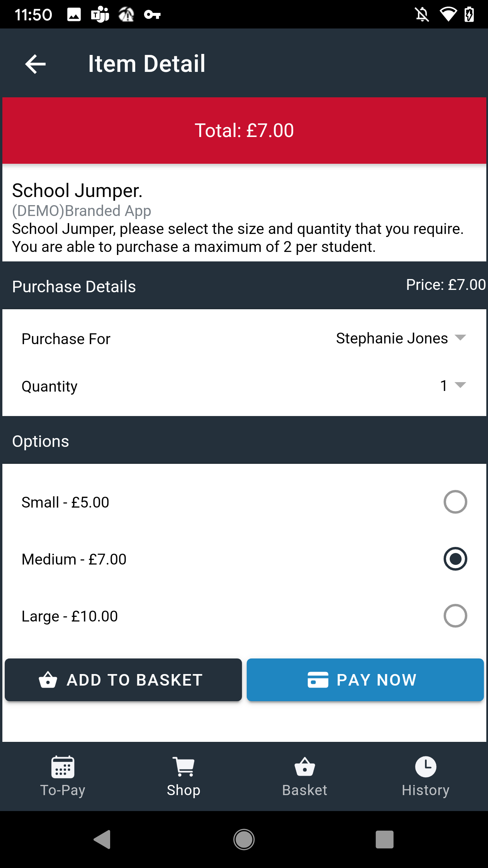Tap the muted notifications bell icon
Viewport: 488px width, 868px height.
tap(422, 15)
